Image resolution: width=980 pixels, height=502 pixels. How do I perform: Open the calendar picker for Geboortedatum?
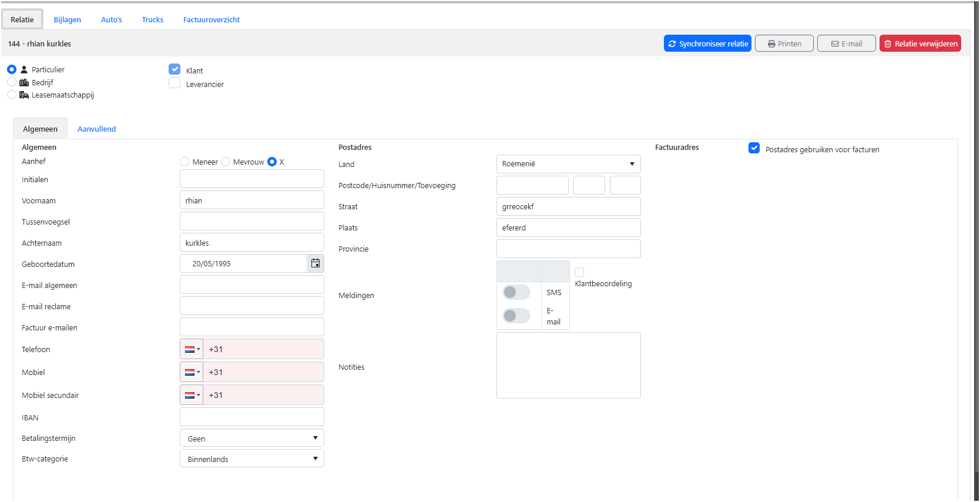pyautogui.click(x=316, y=263)
